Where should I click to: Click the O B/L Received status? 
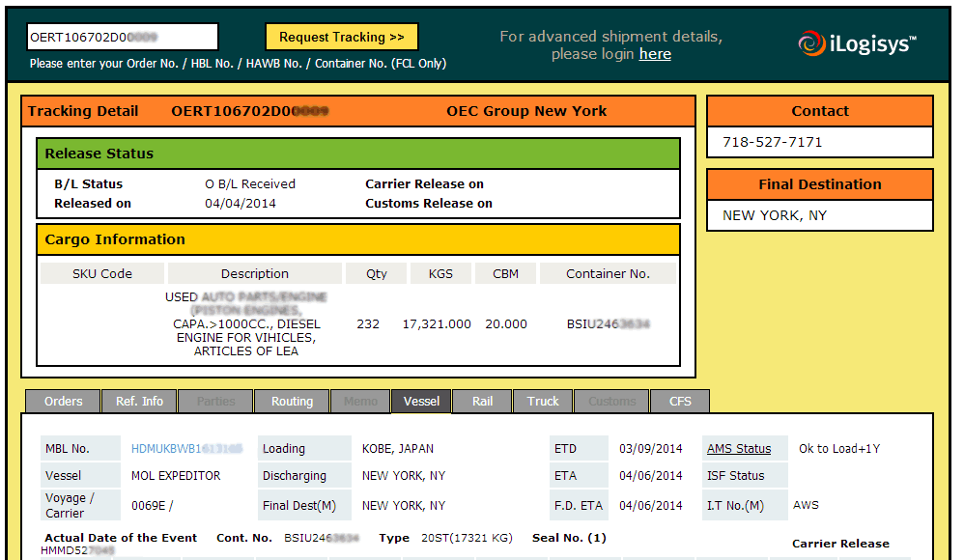[250, 183]
